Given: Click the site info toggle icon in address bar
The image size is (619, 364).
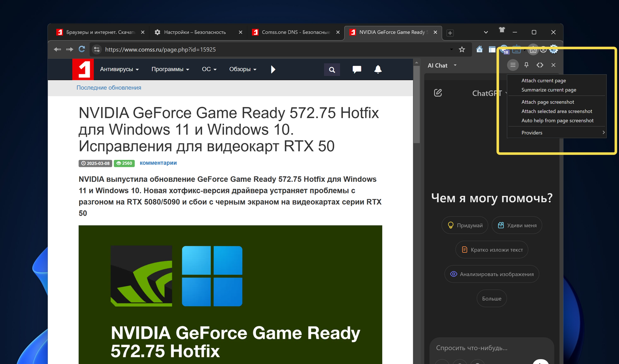Looking at the screenshot, I should [97, 49].
